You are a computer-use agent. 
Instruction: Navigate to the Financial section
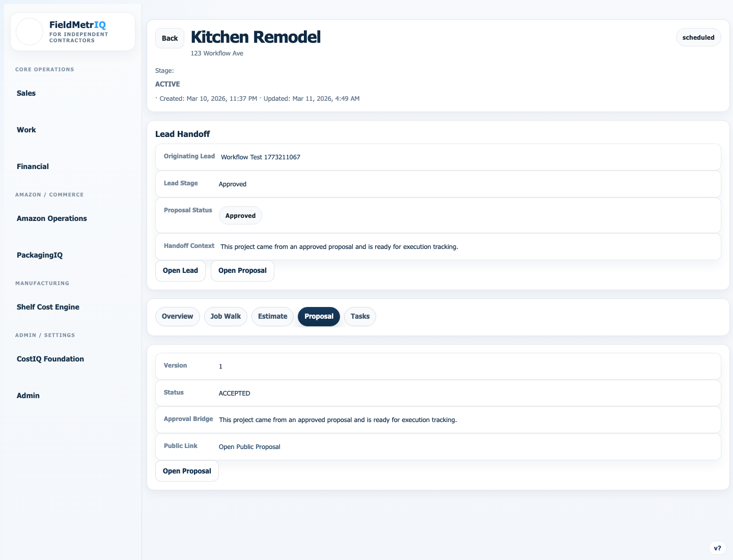(33, 166)
